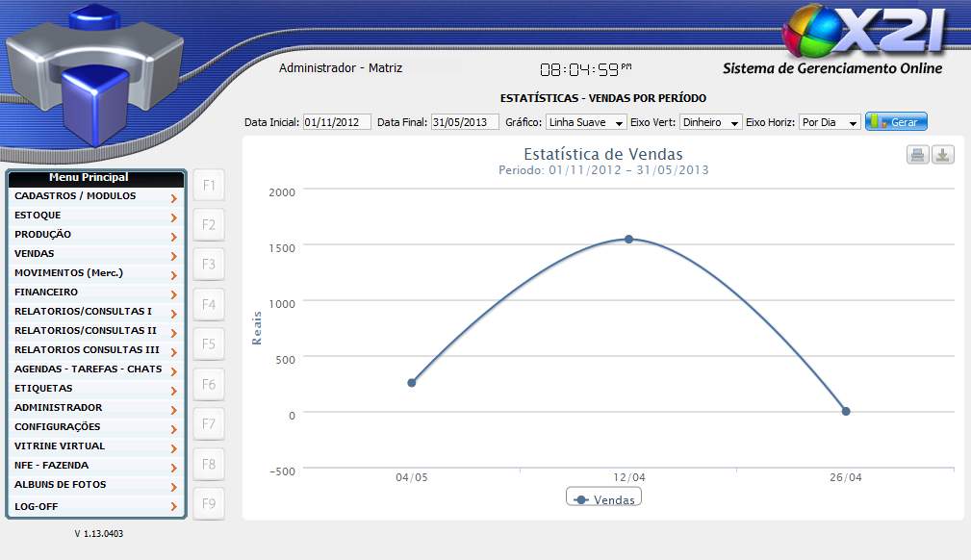Click the print chart icon
Screen dimensions: 971x560
click(917, 155)
